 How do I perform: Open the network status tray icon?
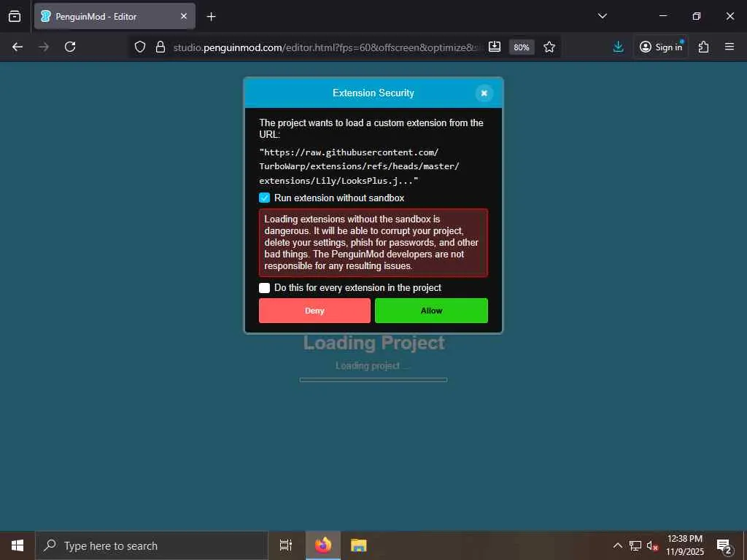point(635,545)
